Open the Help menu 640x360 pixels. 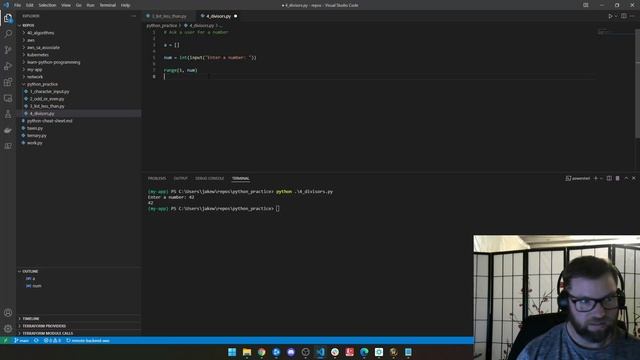coord(125,5)
